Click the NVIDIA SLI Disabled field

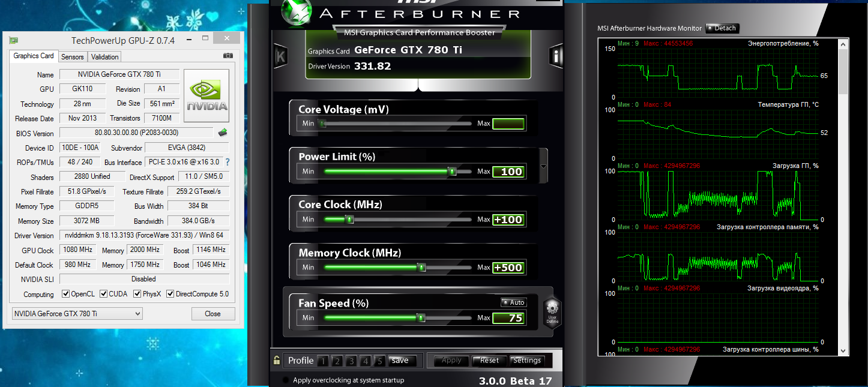144,279
